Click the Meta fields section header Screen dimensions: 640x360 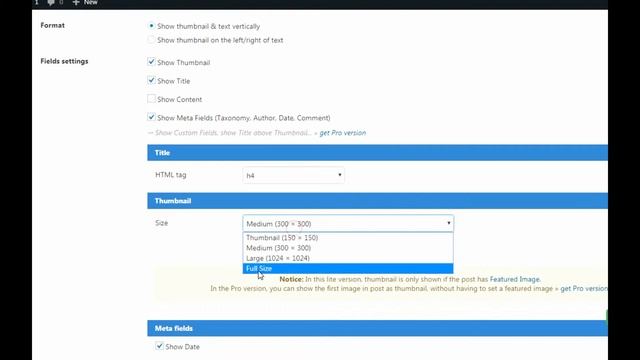378,328
